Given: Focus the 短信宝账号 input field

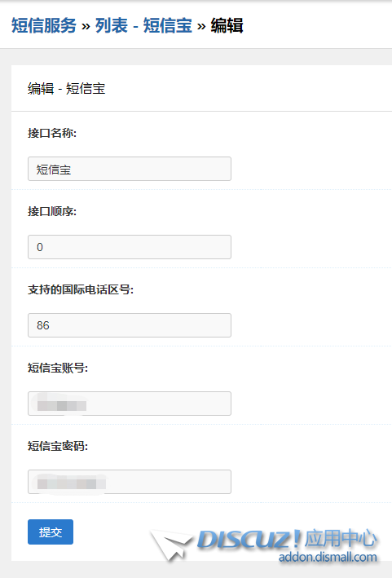Looking at the screenshot, I should [x=130, y=404].
